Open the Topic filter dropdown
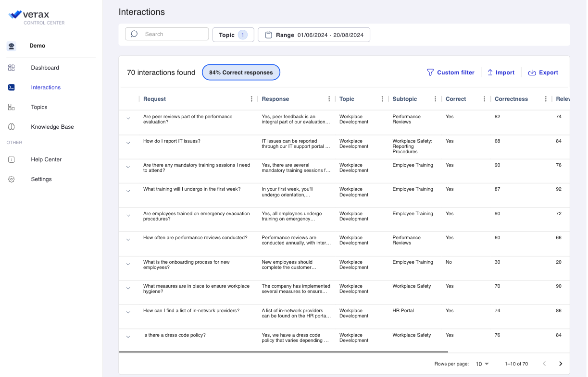The image size is (588, 377). [233, 35]
